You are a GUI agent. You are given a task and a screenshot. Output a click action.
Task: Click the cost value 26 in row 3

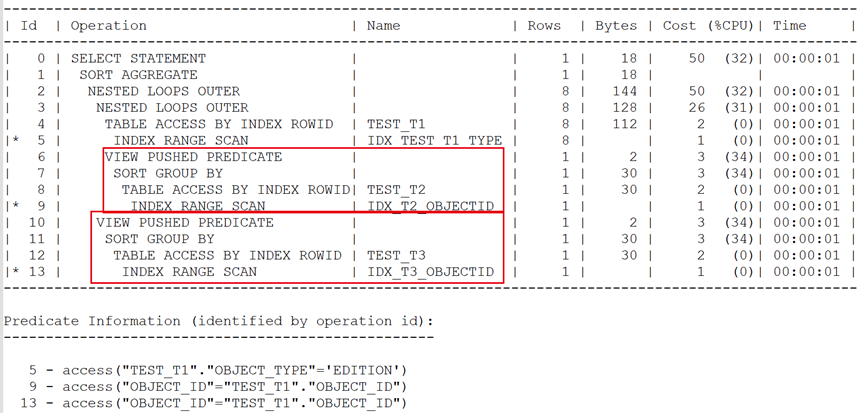697,108
